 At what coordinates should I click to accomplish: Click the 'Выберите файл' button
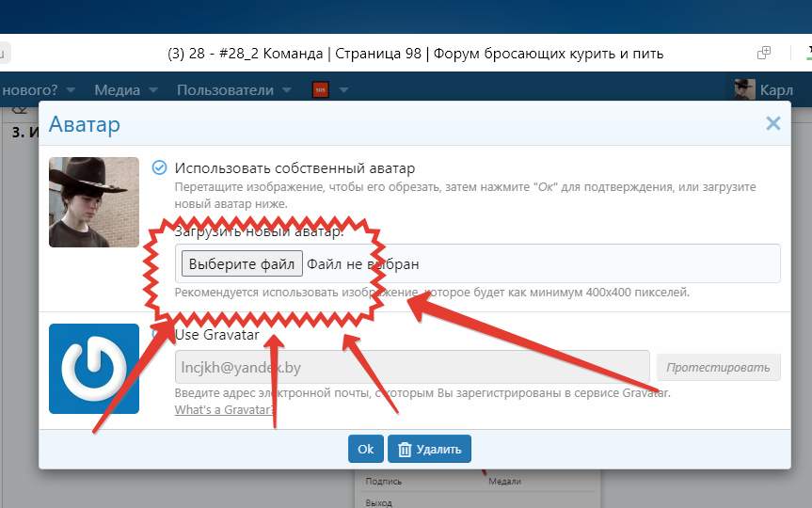click(242, 263)
